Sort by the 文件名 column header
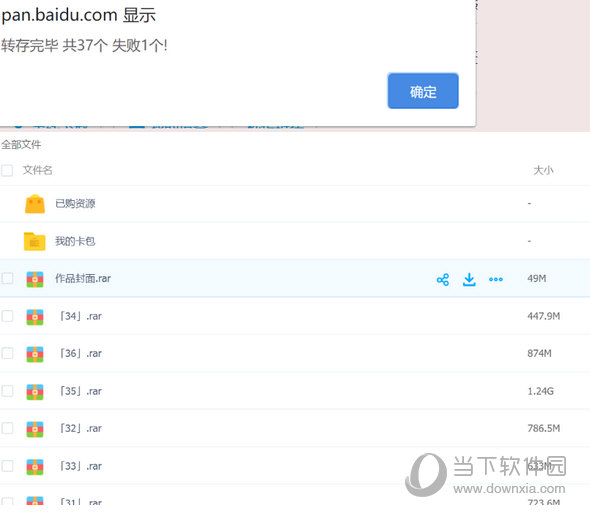Image resolution: width=590 pixels, height=518 pixels. tap(37, 170)
